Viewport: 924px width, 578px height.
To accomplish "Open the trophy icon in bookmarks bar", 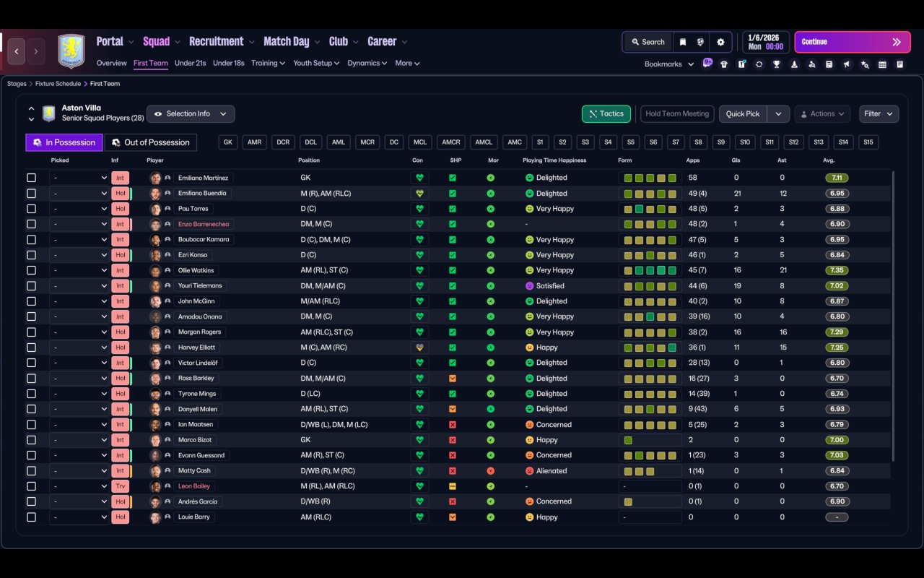I will tap(776, 64).
